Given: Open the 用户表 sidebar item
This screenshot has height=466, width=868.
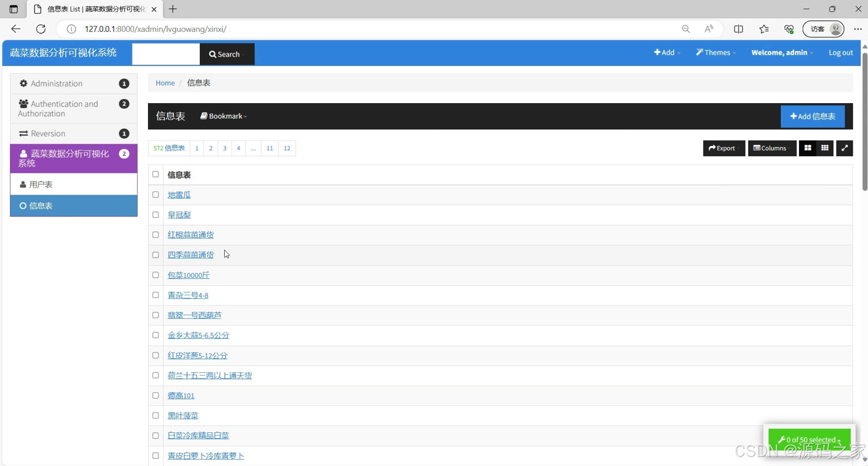Looking at the screenshot, I should [41, 185].
